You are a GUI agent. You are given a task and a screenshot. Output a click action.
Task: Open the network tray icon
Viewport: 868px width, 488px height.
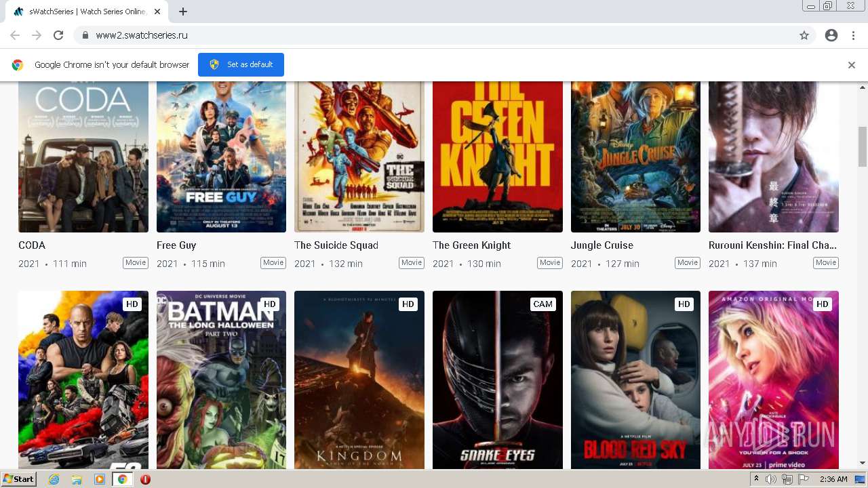pyautogui.click(x=787, y=479)
